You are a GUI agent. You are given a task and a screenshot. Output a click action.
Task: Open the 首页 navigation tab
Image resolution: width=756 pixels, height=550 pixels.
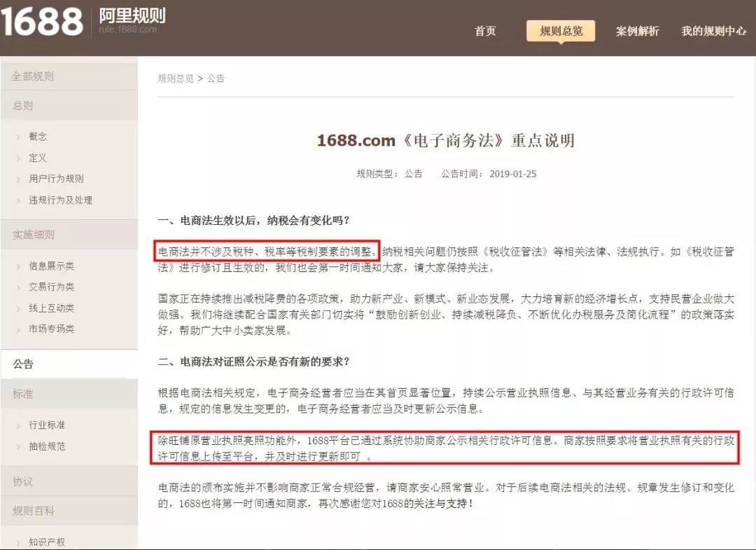(x=485, y=31)
